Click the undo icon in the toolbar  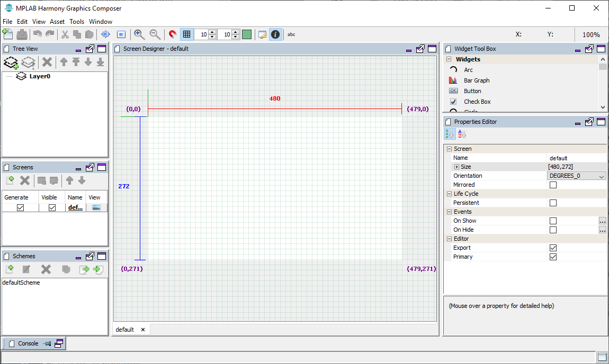(36, 34)
